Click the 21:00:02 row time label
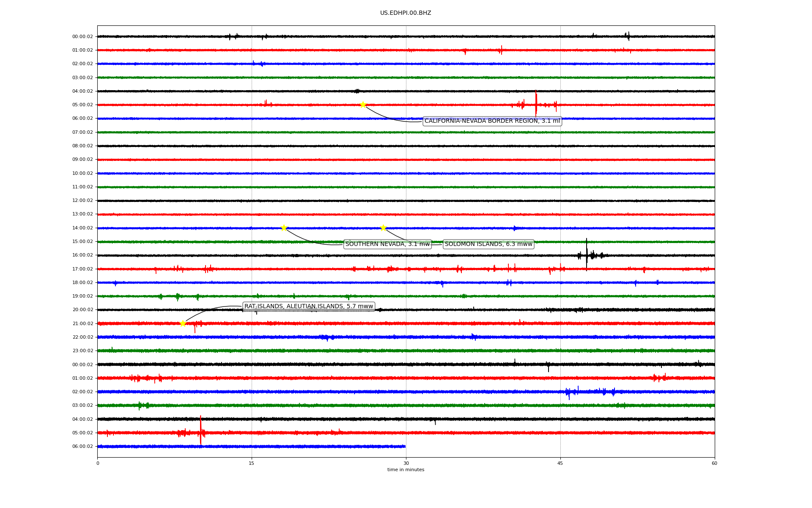This screenshot has height=508, width=812. [x=82, y=323]
